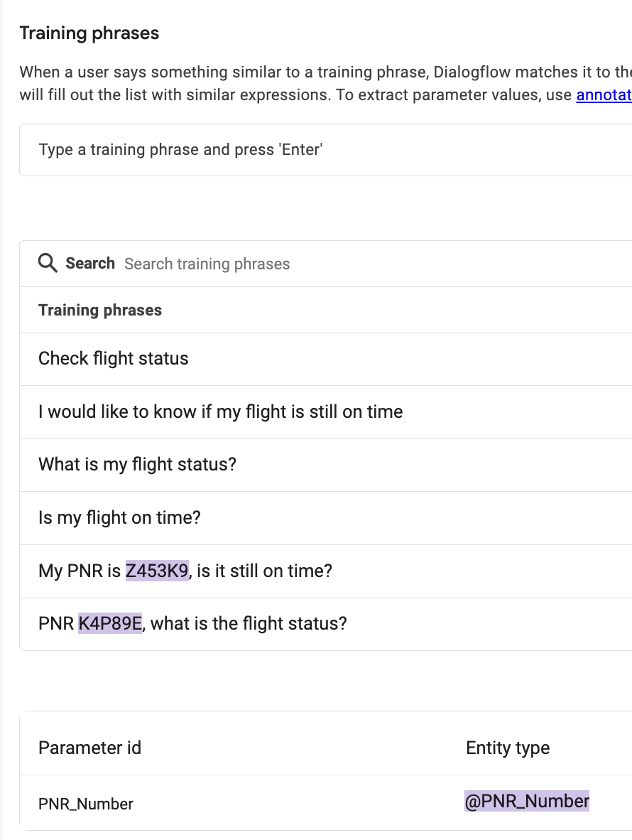Click the magnifier search icon
Screen dimensions: 632x840
pos(48,264)
